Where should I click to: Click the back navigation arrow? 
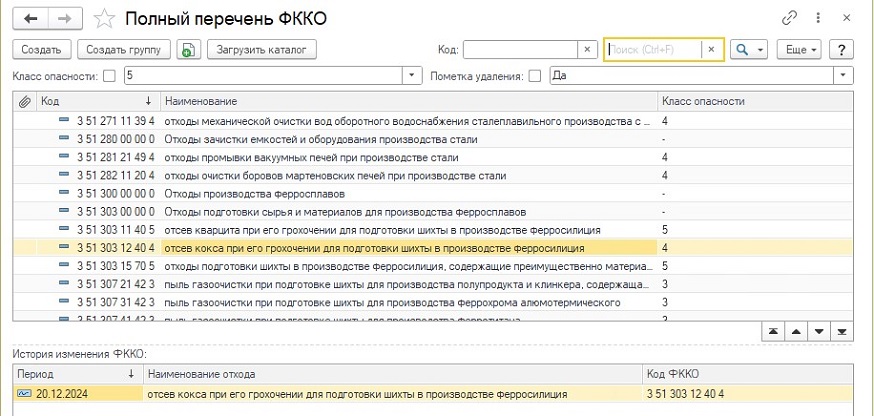pyautogui.click(x=30, y=18)
